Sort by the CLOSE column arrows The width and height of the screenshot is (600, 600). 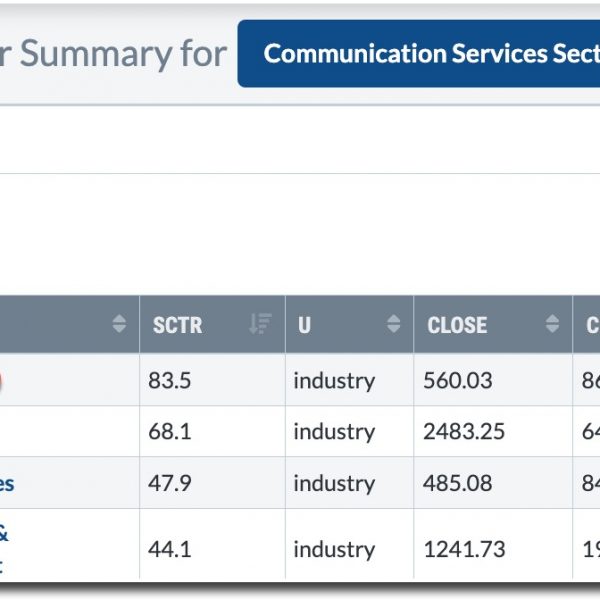click(552, 324)
